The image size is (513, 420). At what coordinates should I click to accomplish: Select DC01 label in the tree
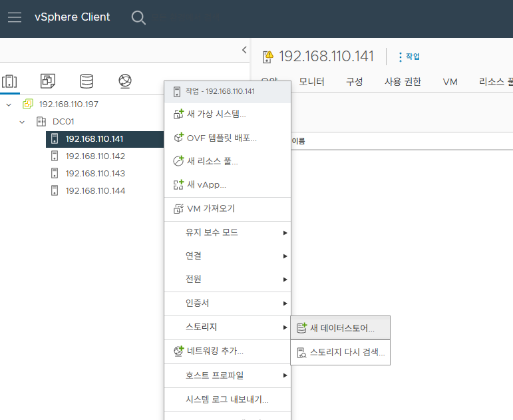pyautogui.click(x=63, y=122)
